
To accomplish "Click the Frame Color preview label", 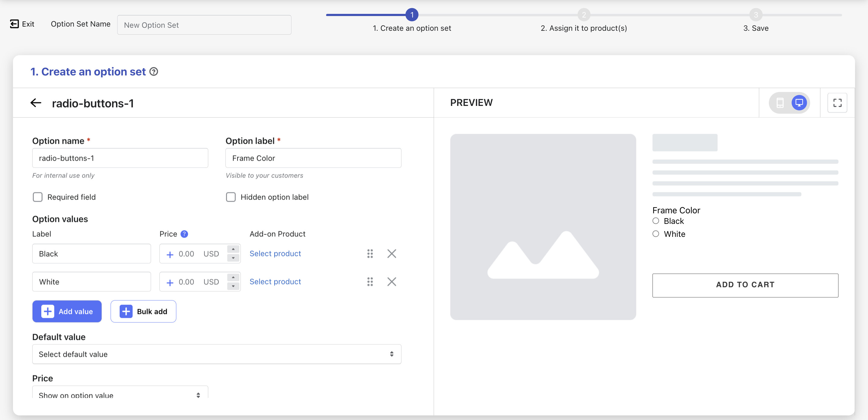I will pos(676,210).
